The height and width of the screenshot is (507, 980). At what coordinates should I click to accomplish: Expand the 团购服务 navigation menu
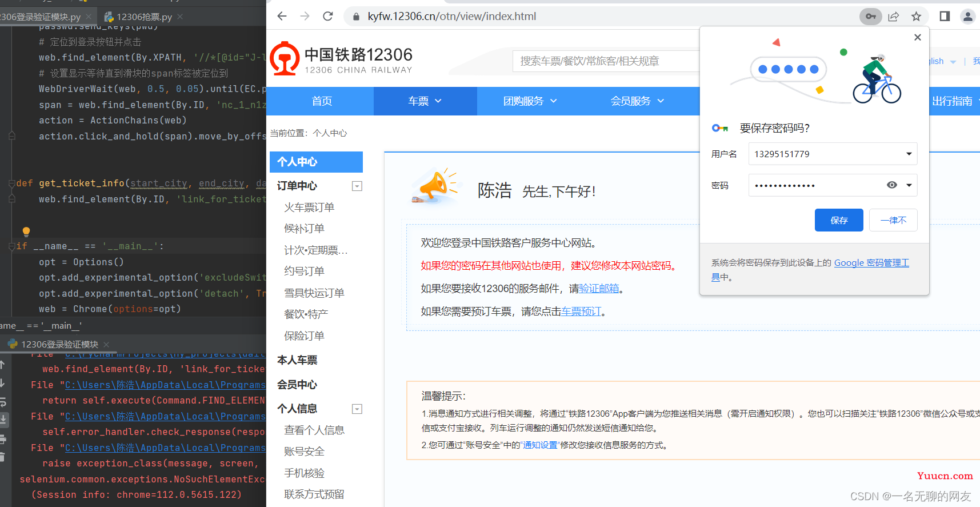coord(530,101)
